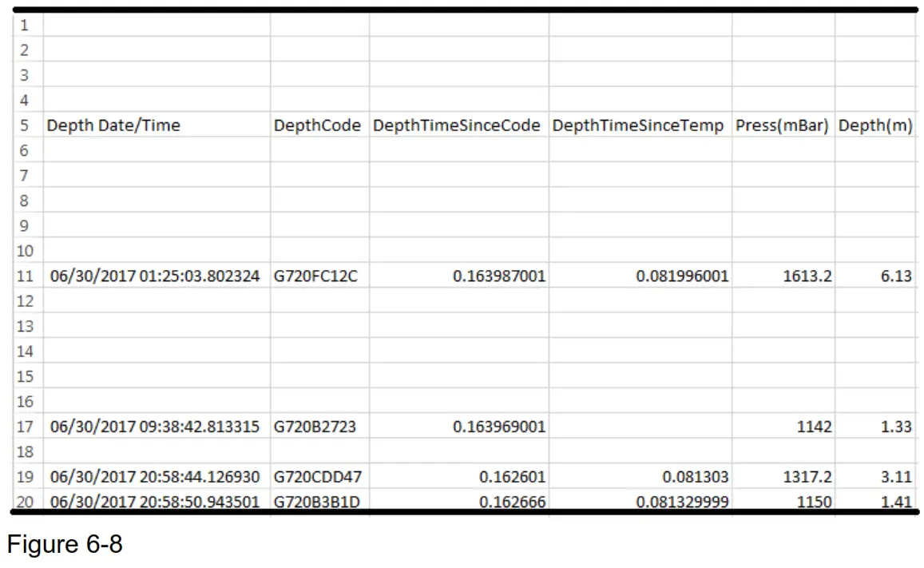Select row header 1
The image size is (924, 568).
click(28, 25)
